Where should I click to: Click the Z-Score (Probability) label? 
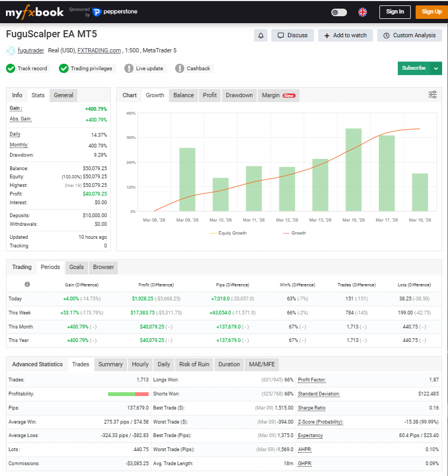321,422
